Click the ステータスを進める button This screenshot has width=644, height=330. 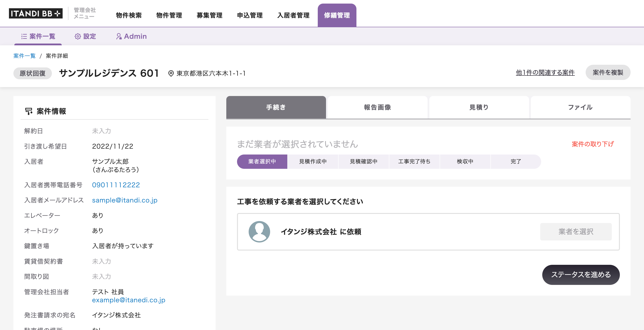[x=581, y=275]
